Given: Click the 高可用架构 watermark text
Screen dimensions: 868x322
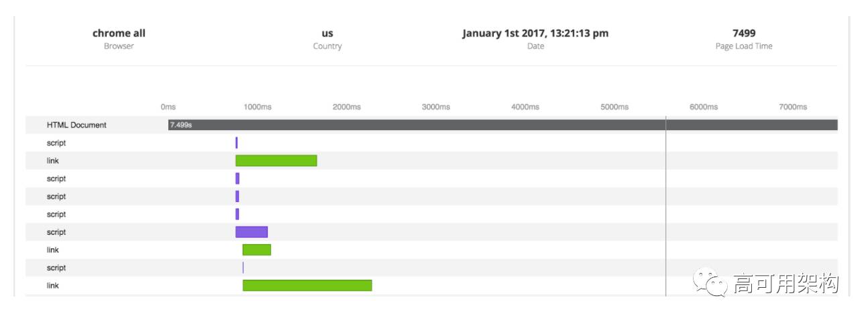Looking at the screenshot, I should pyautogui.click(x=785, y=284).
